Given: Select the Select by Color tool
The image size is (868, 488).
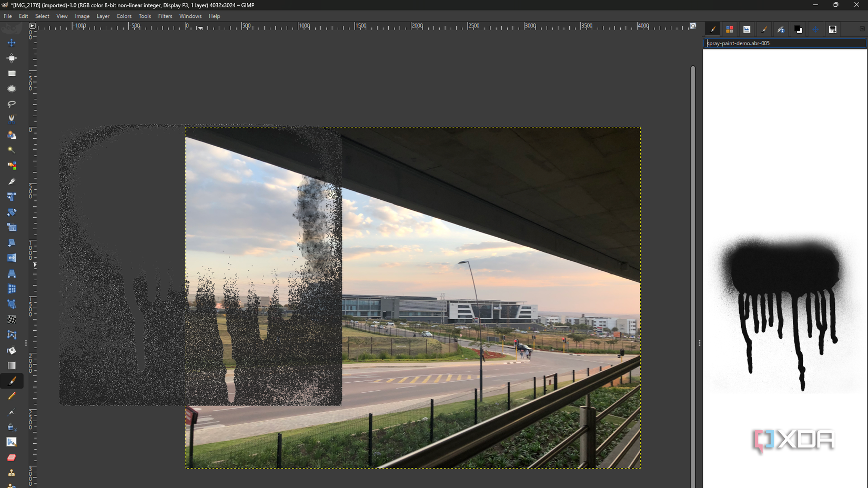Looking at the screenshot, I should (12, 166).
